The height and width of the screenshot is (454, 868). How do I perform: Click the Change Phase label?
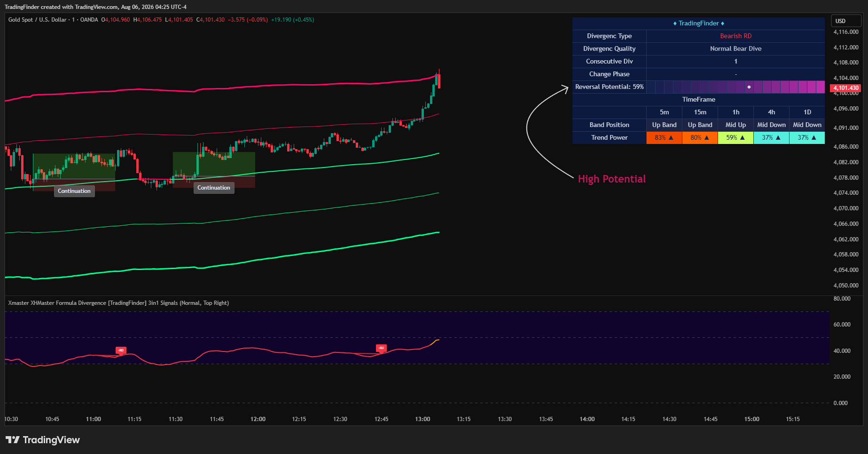609,74
